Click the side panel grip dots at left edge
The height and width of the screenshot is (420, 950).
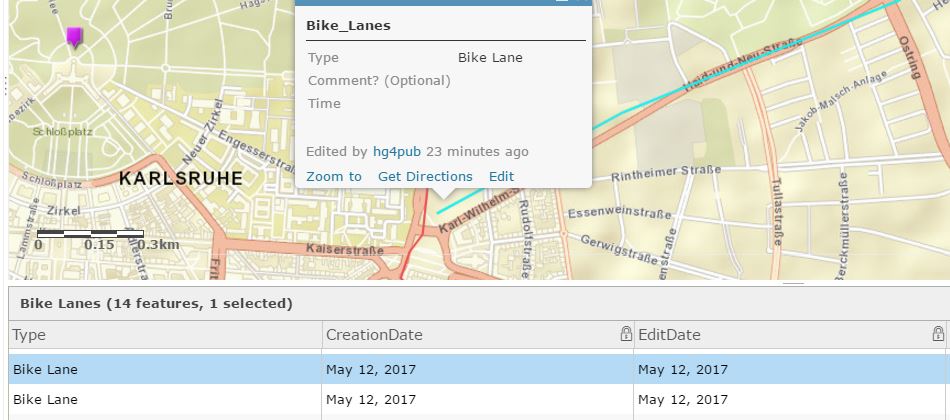(x=5, y=85)
